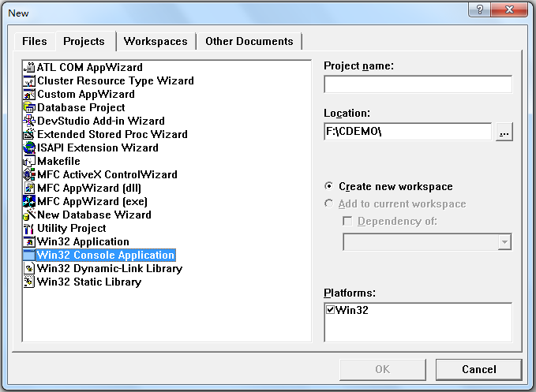Click the Location field showing F:\CDEMO\
The height and width of the screenshot is (392, 536).
coord(408,132)
